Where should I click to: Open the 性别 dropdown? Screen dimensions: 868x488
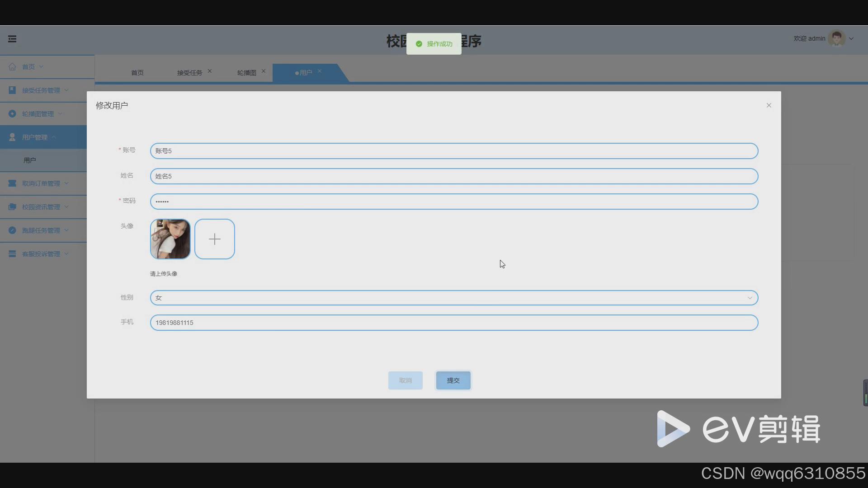tap(454, 298)
